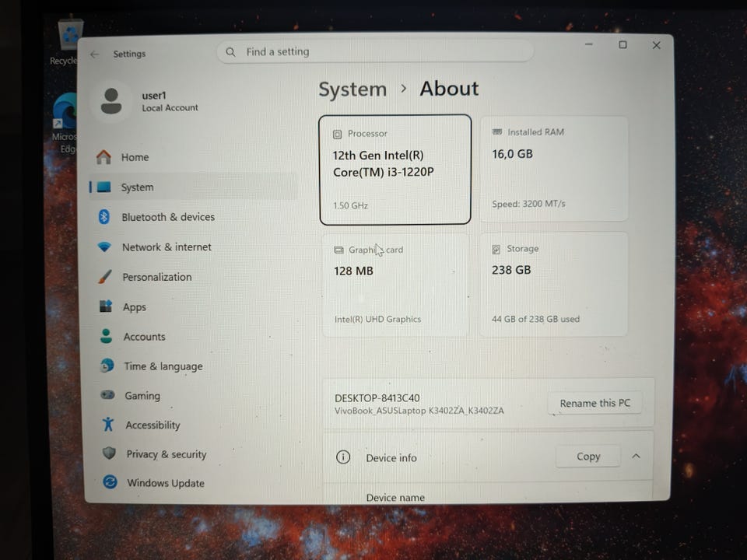Screen dimensions: 747x560
Task: Click the Personalization paintbrush icon
Action: click(105, 277)
